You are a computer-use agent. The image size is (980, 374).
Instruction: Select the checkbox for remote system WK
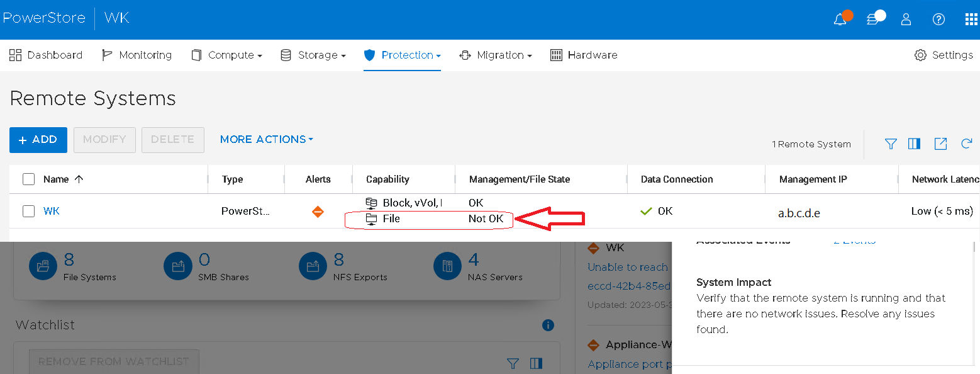[28, 211]
